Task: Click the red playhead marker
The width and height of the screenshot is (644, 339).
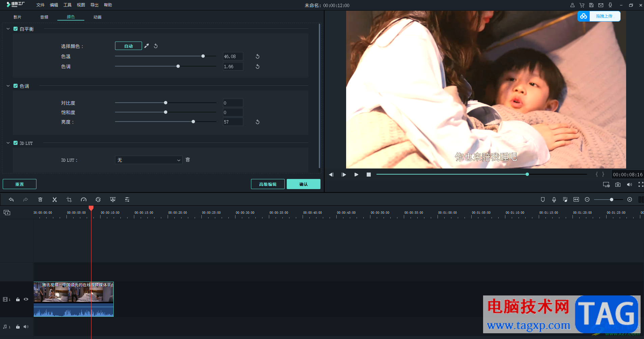Action: click(91, 208)
